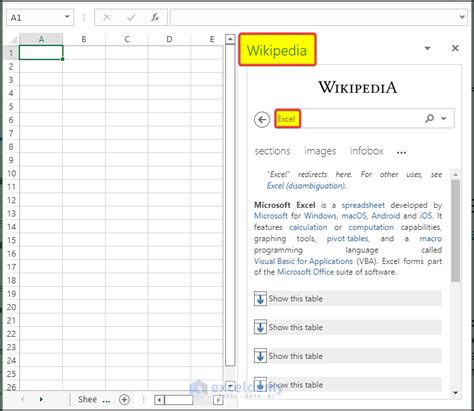474x411 pixels.
Task: Close the Wikipedia task pane
Action: [455, 48]
